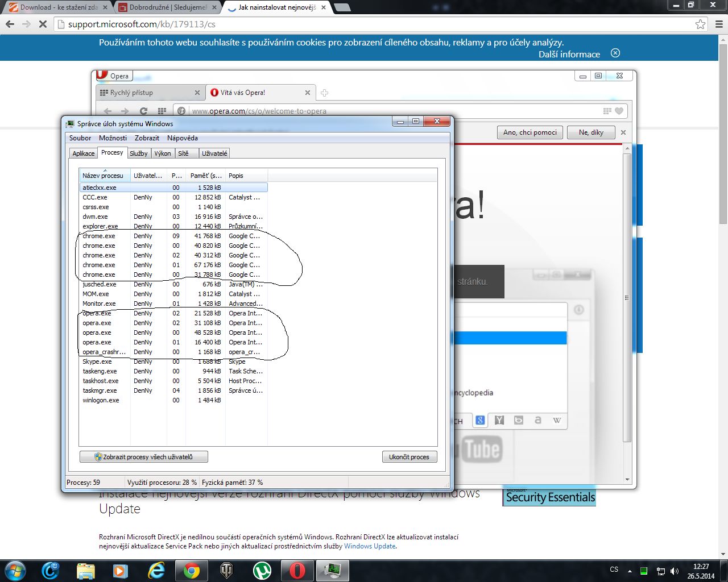Screen dimensions: 728x582
Task: Switch to the Výkon tab
Action: [x=163, y=153]
